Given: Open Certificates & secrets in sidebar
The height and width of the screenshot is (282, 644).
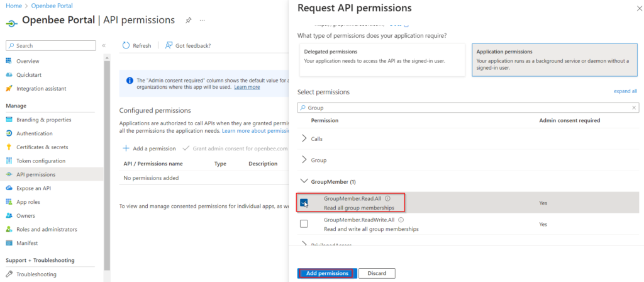Looking at the screenshot, I should pyautogui.click(x=42, y=147).
